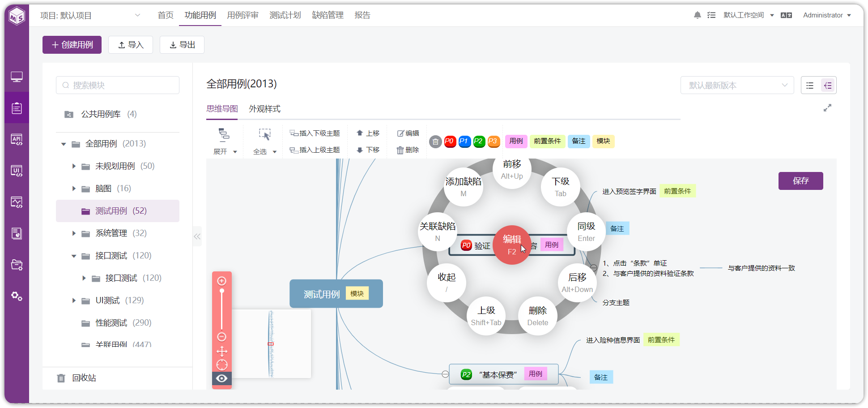Viewport: 868px width, 408px height.
Task: Click the 导出 export button
Action: [182, 45]
